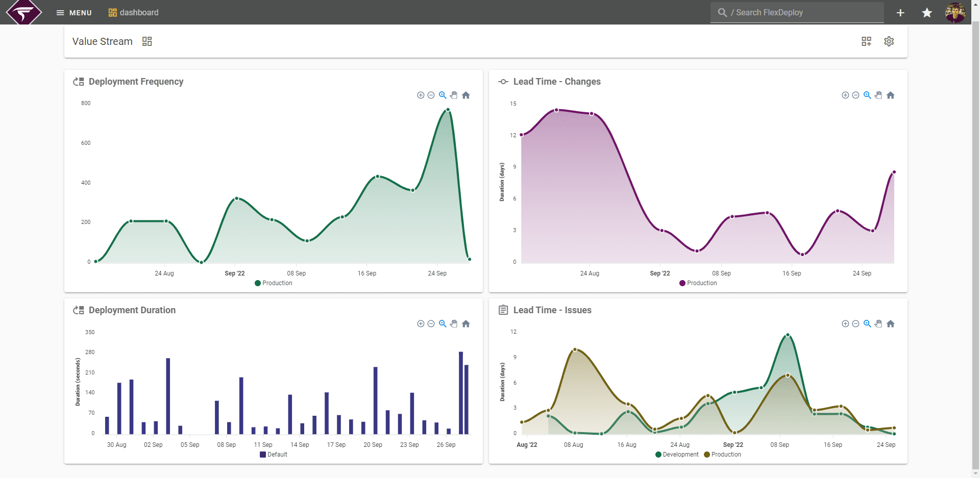Open favorites star icon
Image resolution: width=980 pixels, height=478 pixels.
coord(927,13)
